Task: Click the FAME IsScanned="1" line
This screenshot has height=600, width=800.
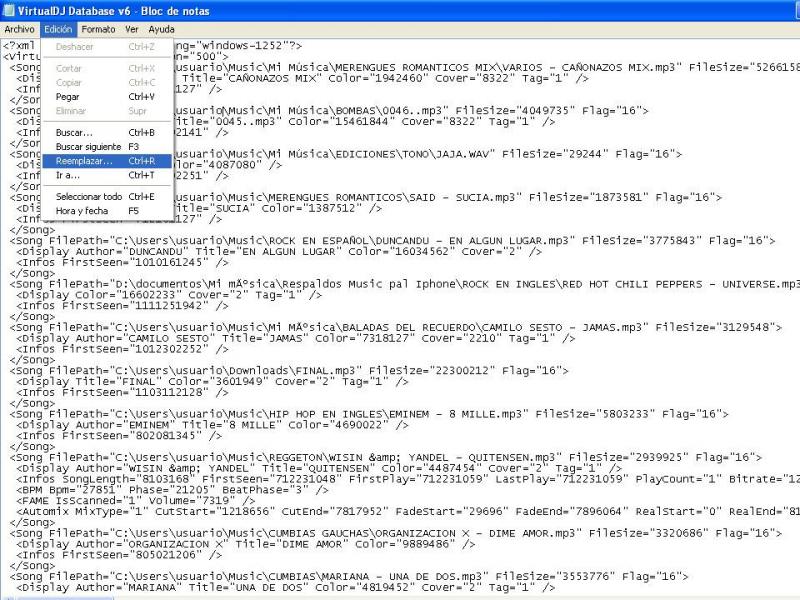Action: [136, 501]
